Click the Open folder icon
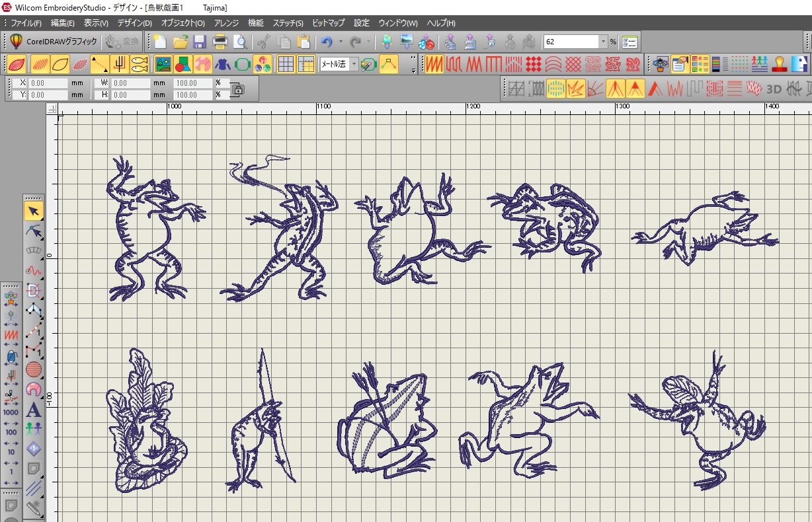 (180, 42)
